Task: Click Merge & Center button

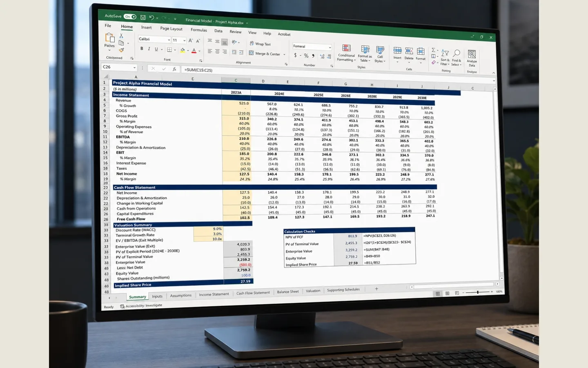Action: point(265,54)
